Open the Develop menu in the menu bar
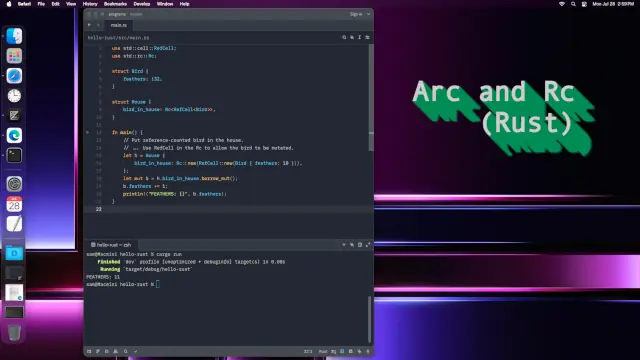The image size is (640, 360). (142, 4)
